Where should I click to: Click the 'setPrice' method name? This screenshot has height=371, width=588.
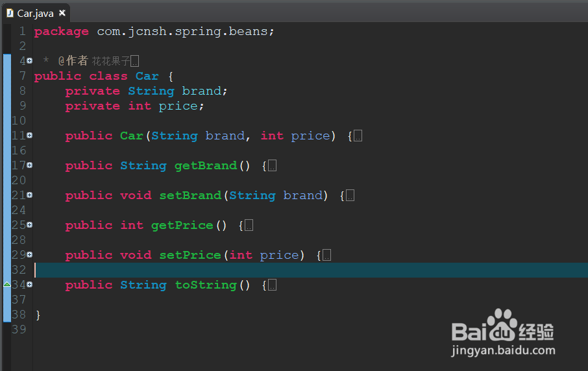point(190,255)
